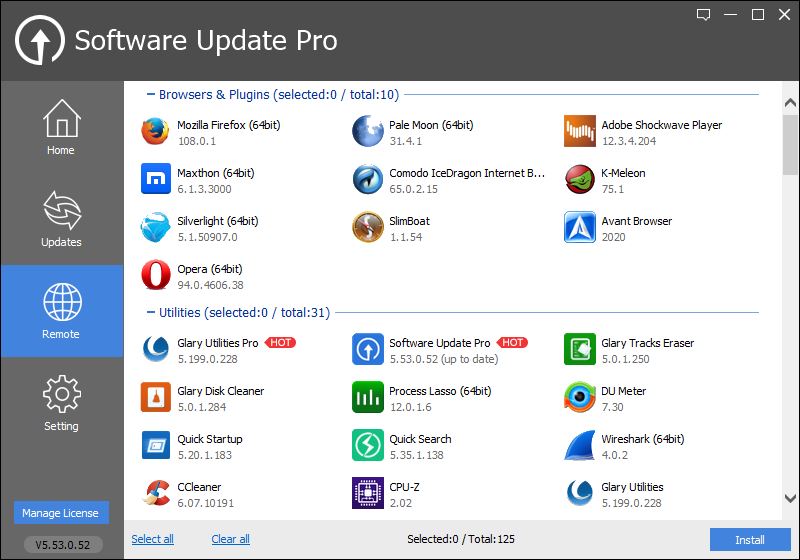This screenshot has height=560, width=800.
Task: Collapse the Utilities section
Action: tap(151, 312)
